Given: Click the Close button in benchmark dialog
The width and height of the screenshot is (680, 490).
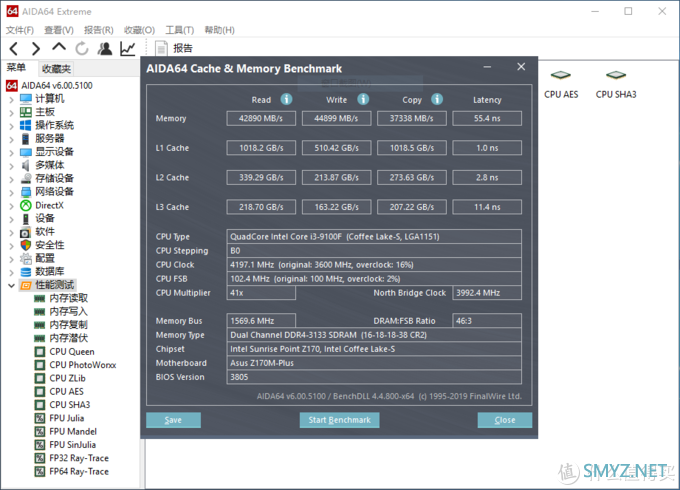Looking at the screenshot, I should point(505,420).
